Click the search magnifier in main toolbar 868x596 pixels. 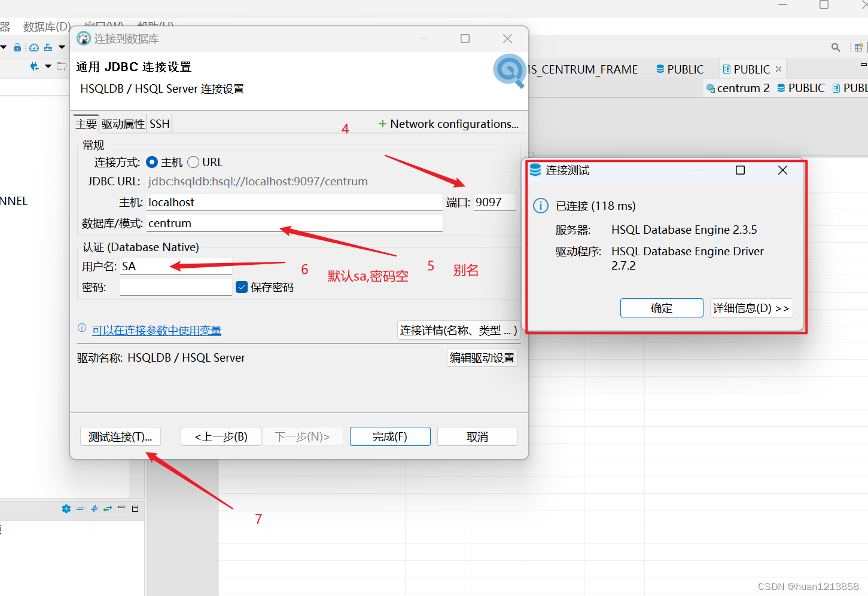tap(836, 47)
